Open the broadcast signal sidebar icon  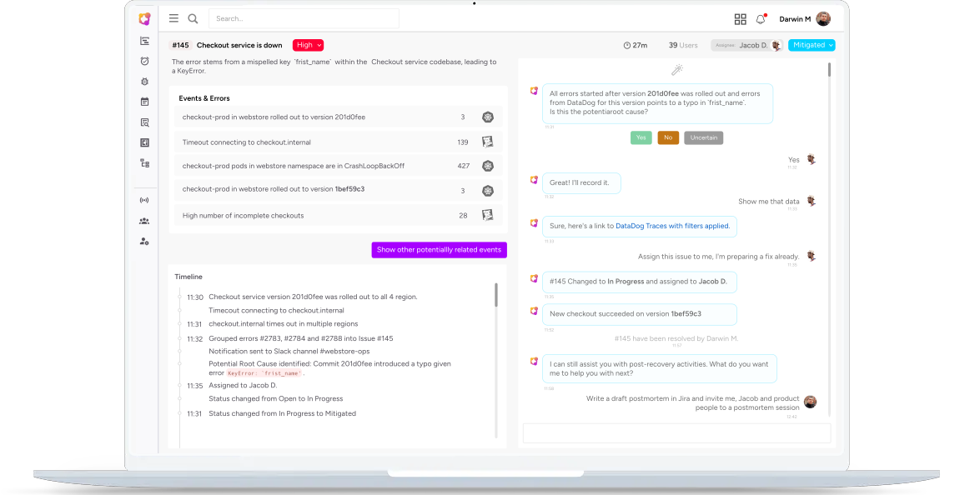144,200
